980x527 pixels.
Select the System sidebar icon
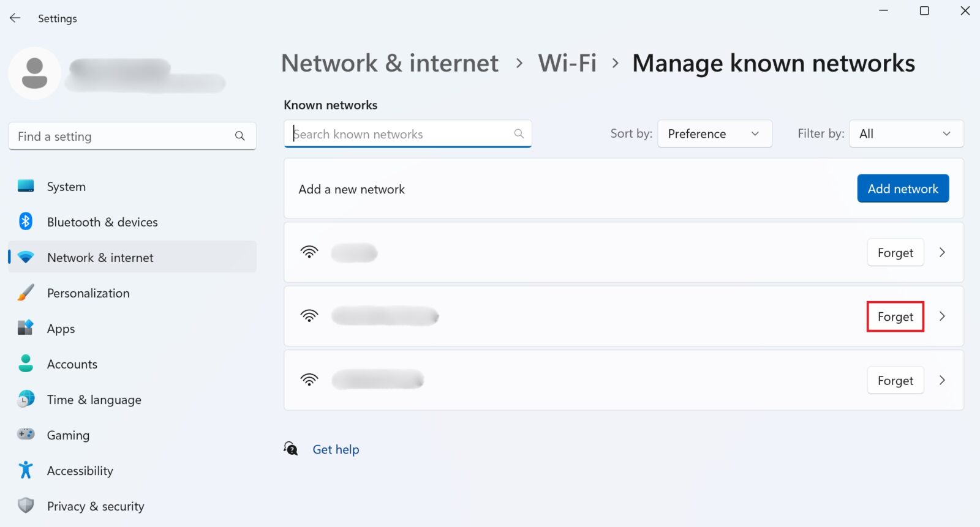[25, 186]
